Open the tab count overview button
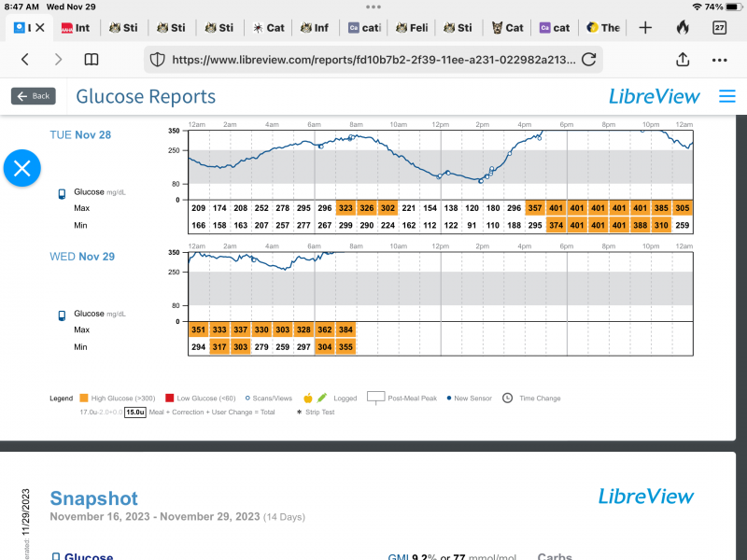Screen dimensions: 747x560 click(720, 28)
